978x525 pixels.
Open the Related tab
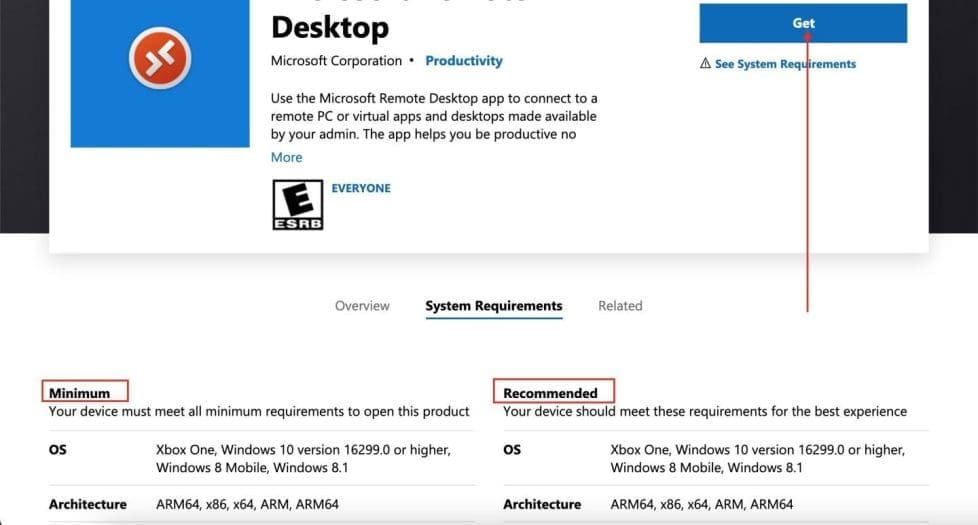click(x=620, y=306)
